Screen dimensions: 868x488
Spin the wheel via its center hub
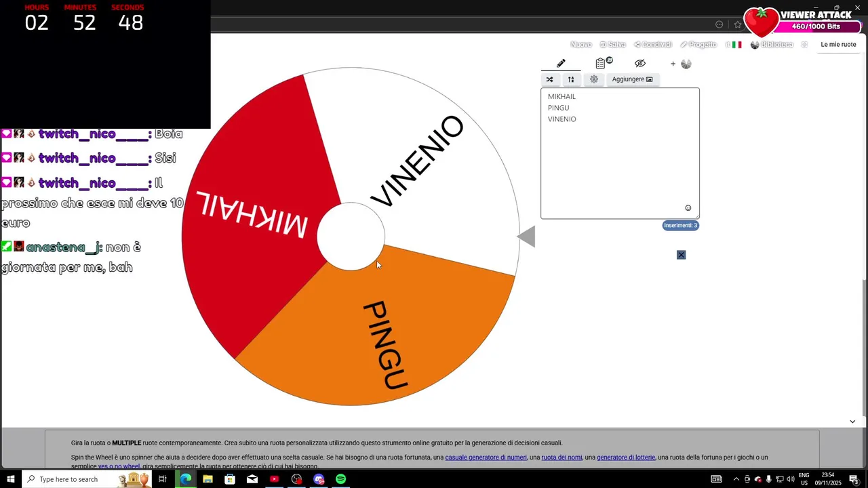pyautogui.click(x=351, y=237)
